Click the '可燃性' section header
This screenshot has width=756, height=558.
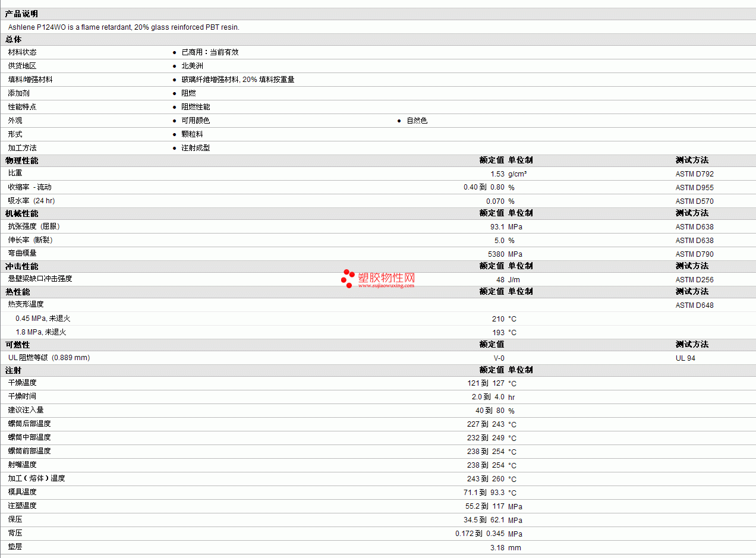click(x=17, y=345)
